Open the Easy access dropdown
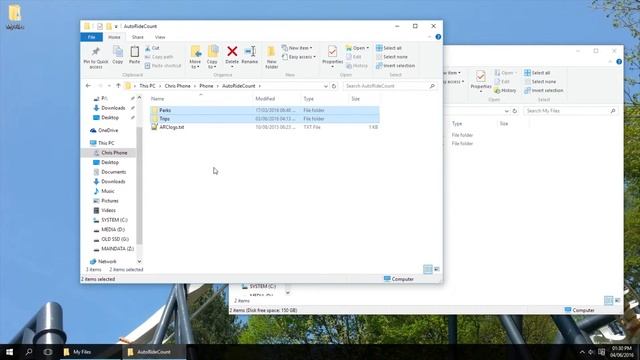The height and width of the screenshot is (360, 640). click(299, 57)
